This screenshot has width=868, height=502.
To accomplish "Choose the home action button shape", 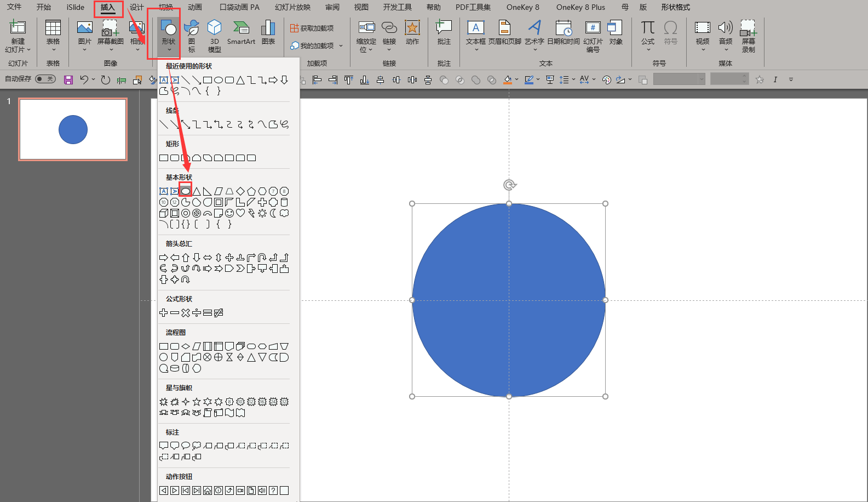I will [208, 490].
